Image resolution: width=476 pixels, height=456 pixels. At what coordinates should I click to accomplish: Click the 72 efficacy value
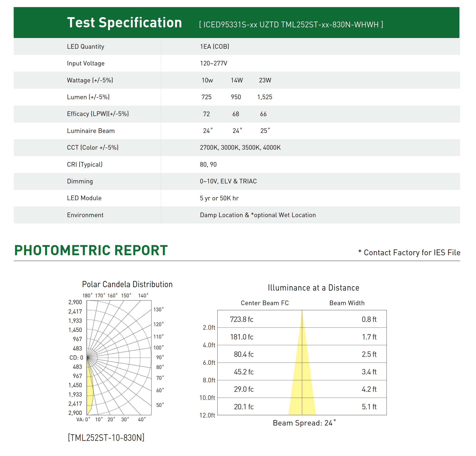(x=206, y=114)
